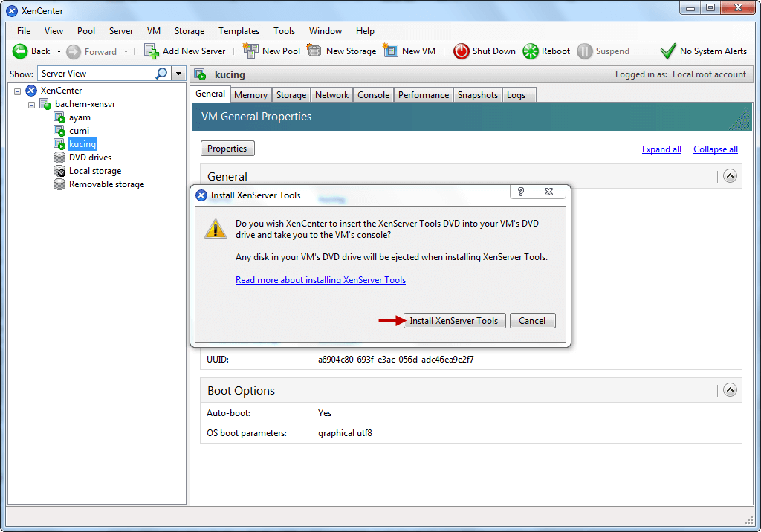The width and height of the screenshot is (761, 532).
Task: Open the Help menu
Action: pyautogui.click(x=365, y=31)
